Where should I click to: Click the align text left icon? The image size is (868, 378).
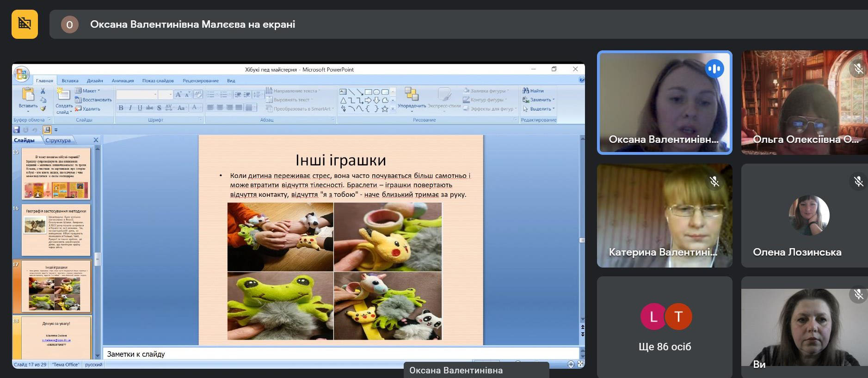[x=210, y=108]
